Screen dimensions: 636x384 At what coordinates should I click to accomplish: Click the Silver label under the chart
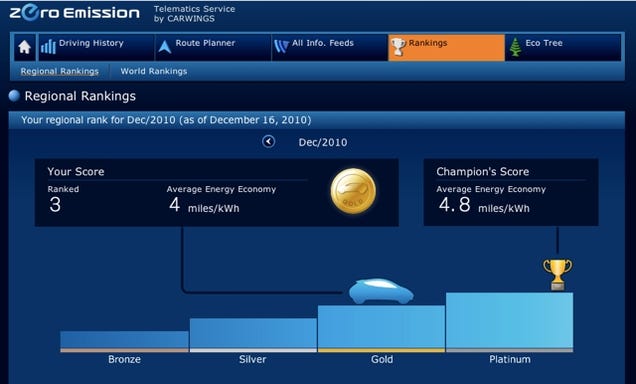(x=253, y=359)
